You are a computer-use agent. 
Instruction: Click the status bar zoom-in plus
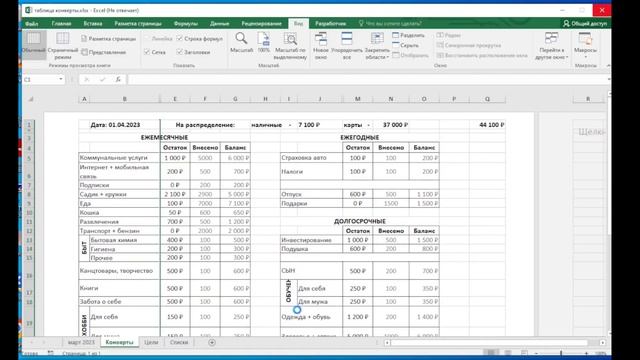587,353
